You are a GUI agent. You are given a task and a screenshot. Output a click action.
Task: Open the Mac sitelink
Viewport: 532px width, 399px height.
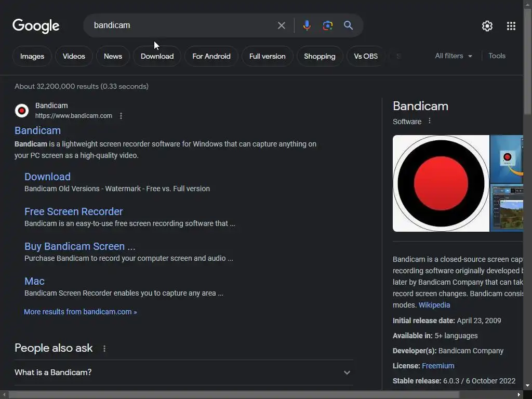point(34,281)
